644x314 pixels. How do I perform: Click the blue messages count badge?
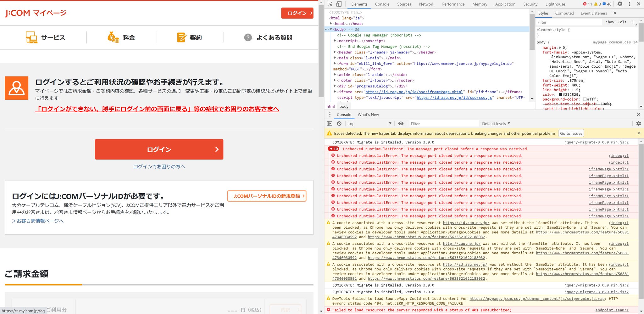[607, 4]
